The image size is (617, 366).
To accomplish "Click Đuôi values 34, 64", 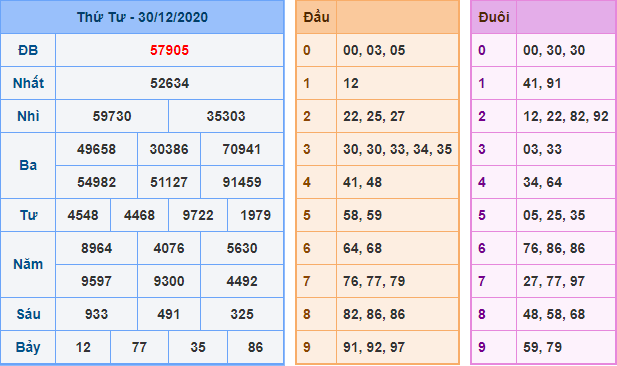I will (x=542, y=183).
